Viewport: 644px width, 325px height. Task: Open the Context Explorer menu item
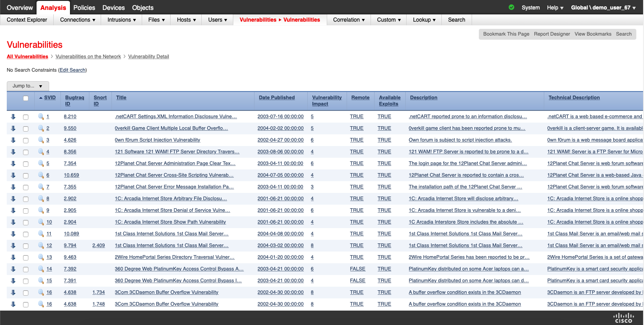click(x=27, y=20)
